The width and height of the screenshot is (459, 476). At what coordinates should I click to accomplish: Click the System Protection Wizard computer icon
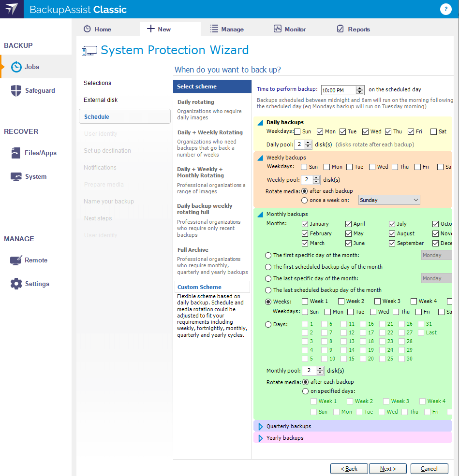pyautogui.click(x=89, y=51)
